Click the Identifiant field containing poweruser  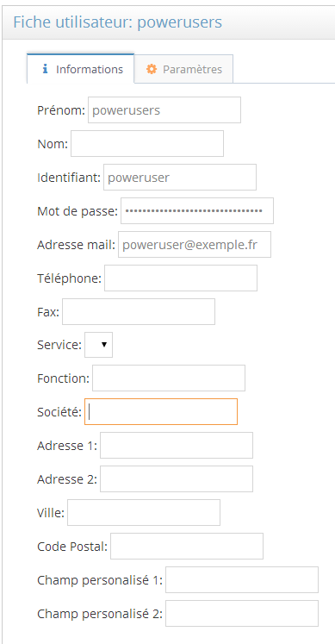180,178
